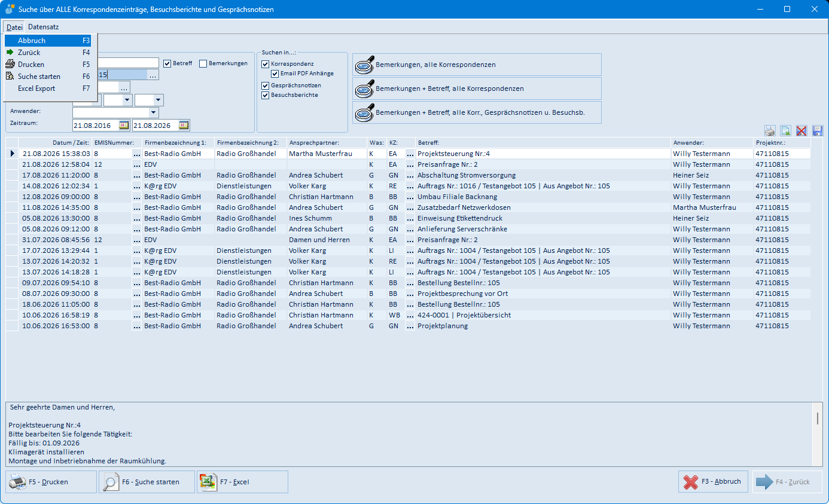The width and height of the screenshot is (829, 504).
Task: Select the row marker arrow of the first row
Action: [12, 154]
